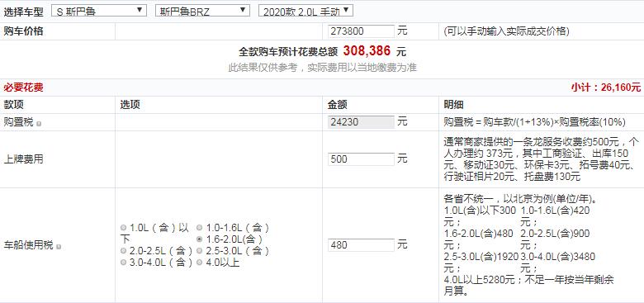Click the purchase tax formula detail text

point(535,122)
